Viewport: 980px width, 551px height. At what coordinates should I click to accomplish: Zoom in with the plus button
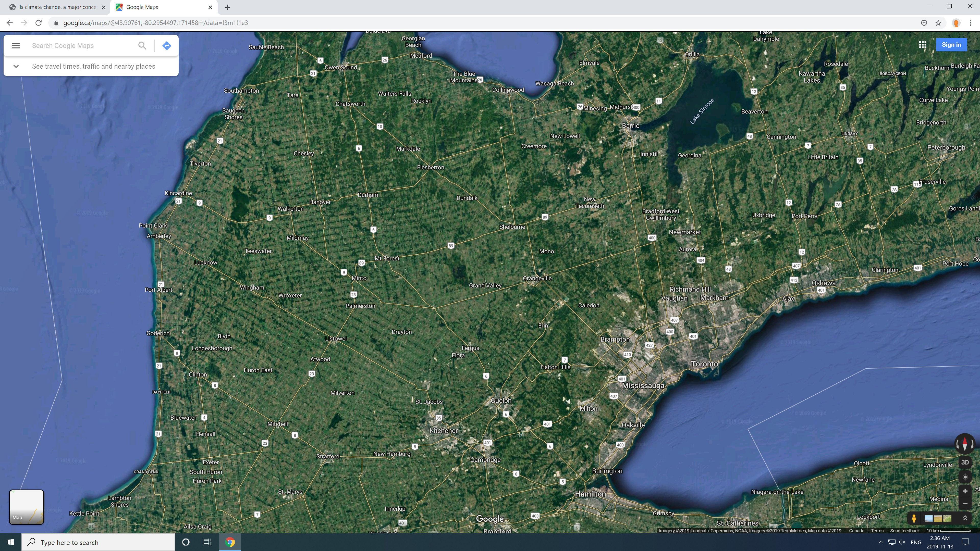pos(965,491)
